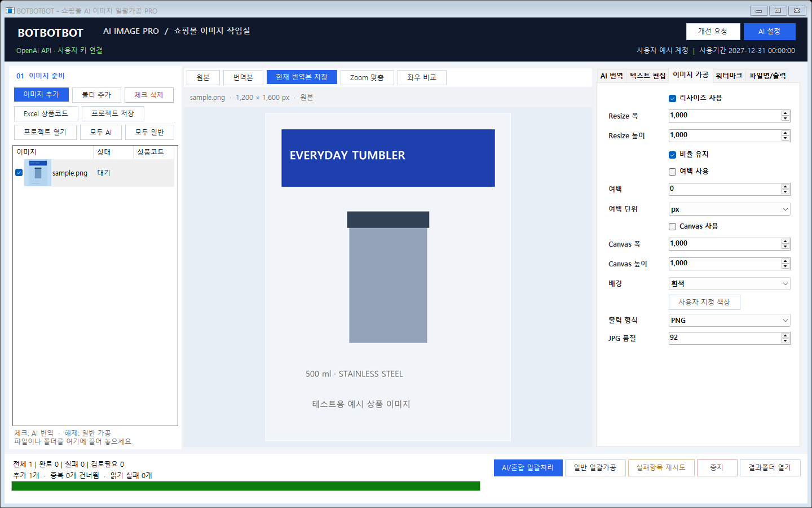Viewport: 812px width, 508px height.
Task: Select the sample.png thumbnail in image list
Action: point(38,173)
